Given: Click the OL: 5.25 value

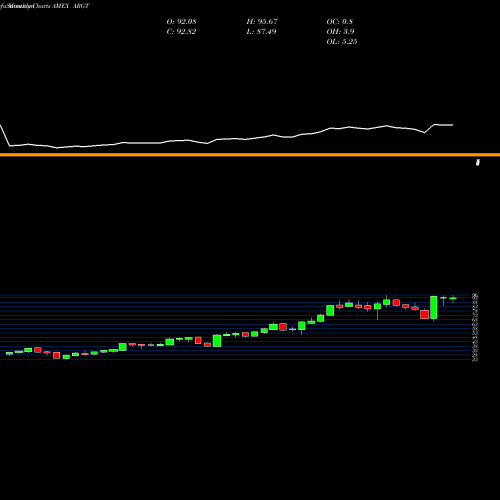Looking at the screenshot, I should click(x=342, y=42).
